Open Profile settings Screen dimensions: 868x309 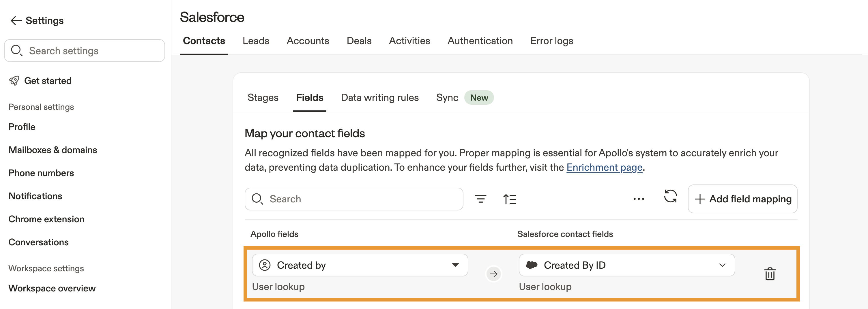(22, 127)
